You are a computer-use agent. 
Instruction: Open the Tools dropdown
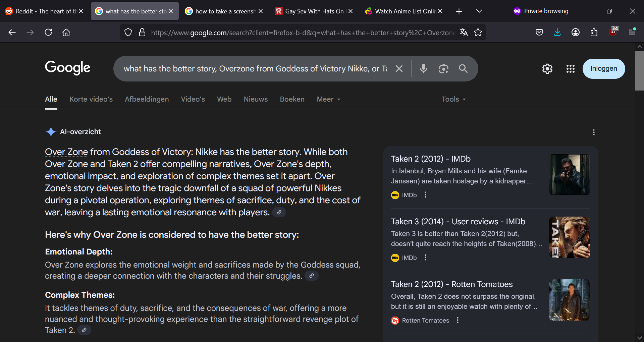pyautogui.click(x=453, y=99)
